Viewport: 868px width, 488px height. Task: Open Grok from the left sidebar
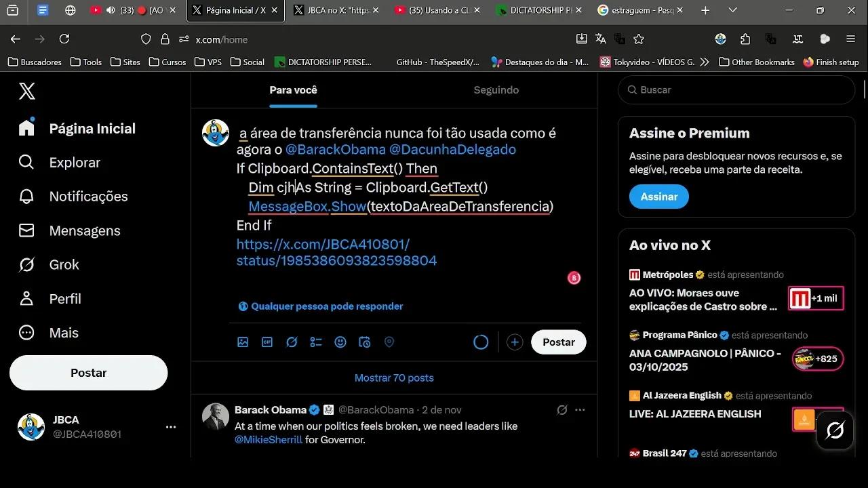pos(49,264)
